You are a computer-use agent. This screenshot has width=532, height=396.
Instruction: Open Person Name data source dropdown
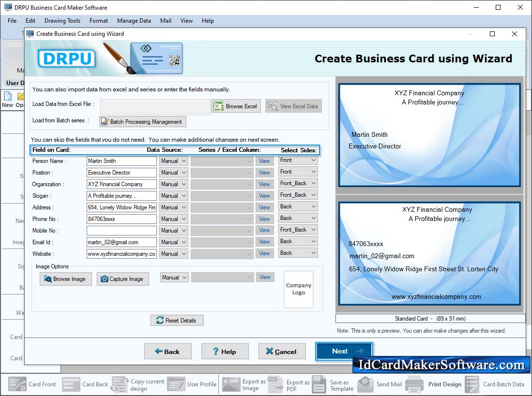point(174,161)
